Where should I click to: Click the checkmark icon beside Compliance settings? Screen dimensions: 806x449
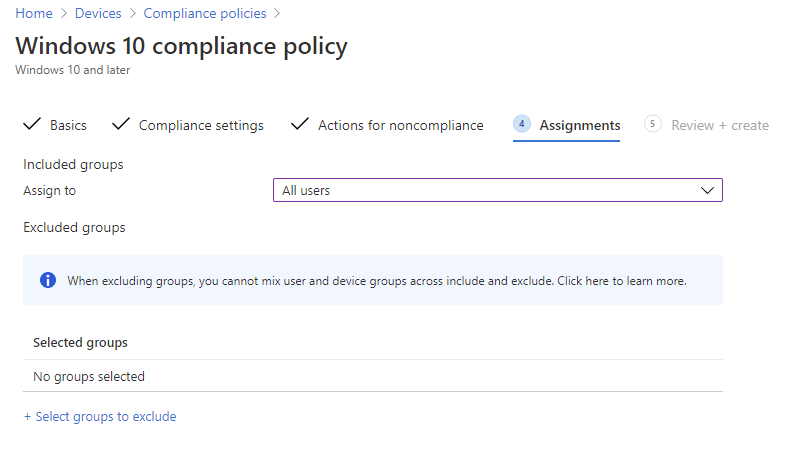pos(121,124)
